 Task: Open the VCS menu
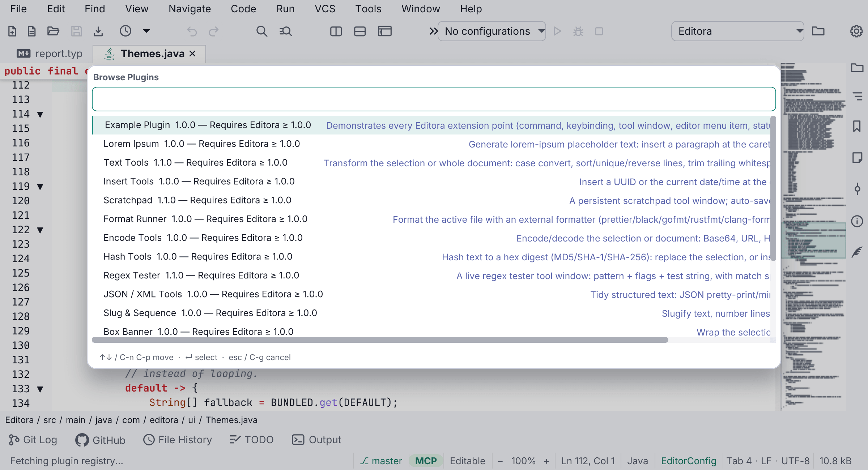(325, 9)
